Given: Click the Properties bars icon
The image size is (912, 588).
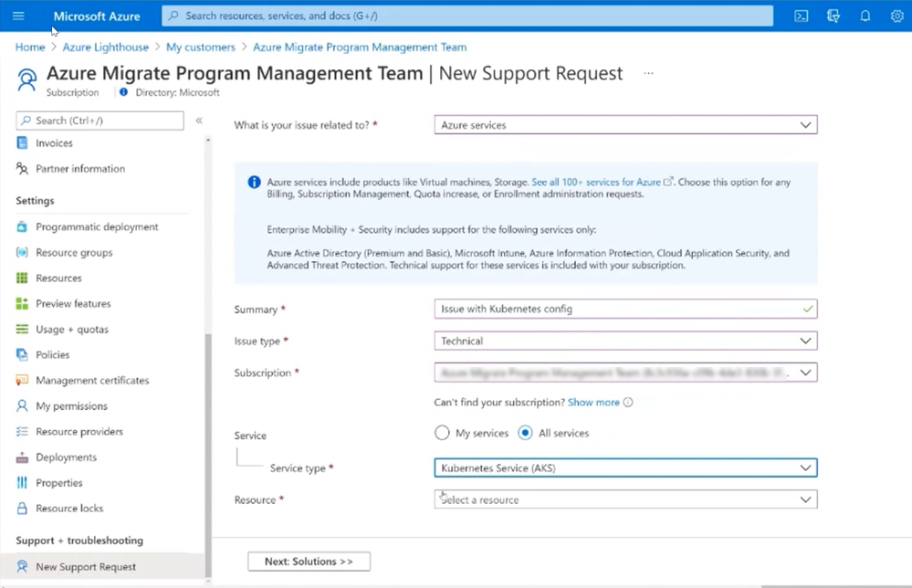Looking at the screenshot, I should coord(22,483).
